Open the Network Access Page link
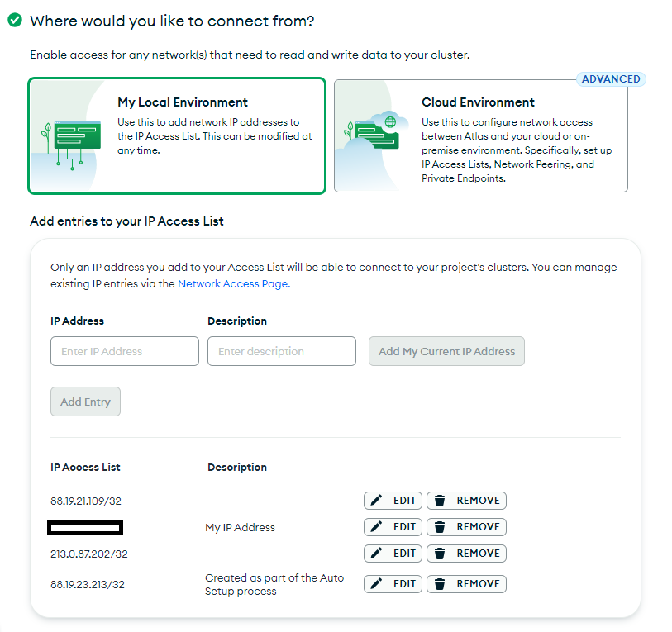This screenshot has height=632, width=672. point(234,283)
